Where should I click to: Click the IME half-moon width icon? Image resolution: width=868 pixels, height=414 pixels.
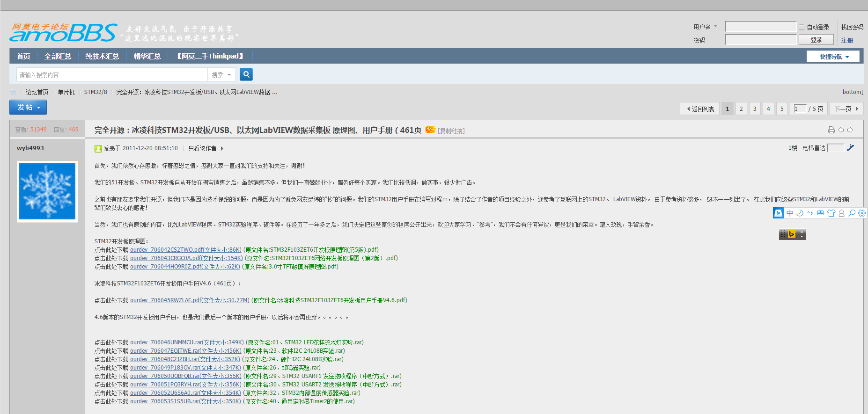[x=800, y=213]
